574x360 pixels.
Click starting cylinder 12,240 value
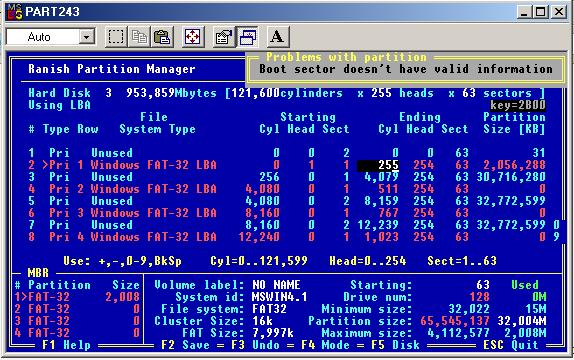[259, 237]
